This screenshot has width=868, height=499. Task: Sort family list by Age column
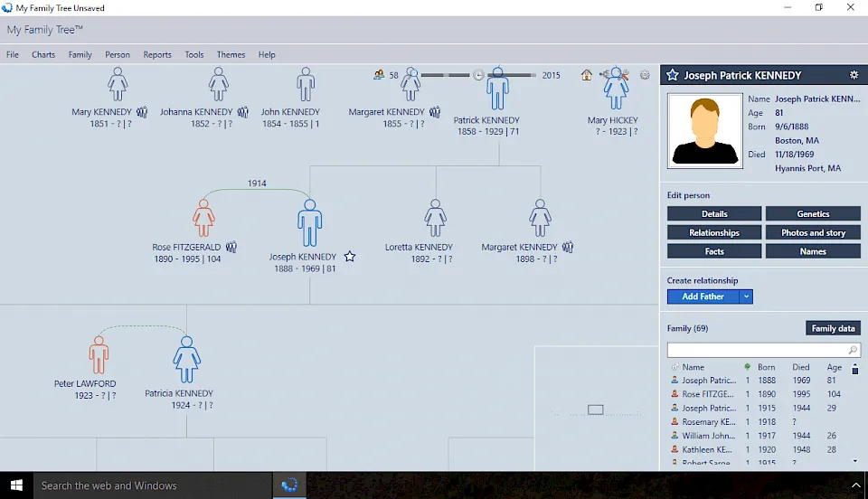point(835,367)
